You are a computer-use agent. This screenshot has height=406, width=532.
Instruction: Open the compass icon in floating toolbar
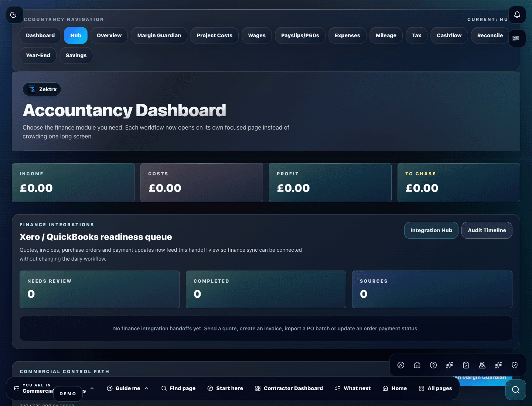pyautogui.click(x=401, y=365)
